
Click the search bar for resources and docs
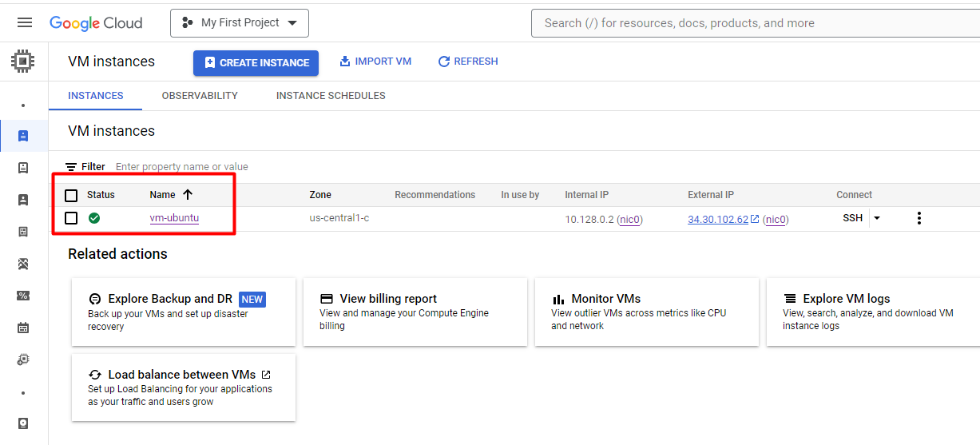click(755, 23)
